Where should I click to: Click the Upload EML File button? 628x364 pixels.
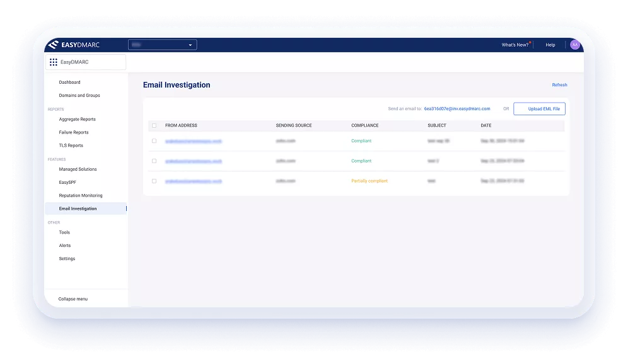coord(539,108)
